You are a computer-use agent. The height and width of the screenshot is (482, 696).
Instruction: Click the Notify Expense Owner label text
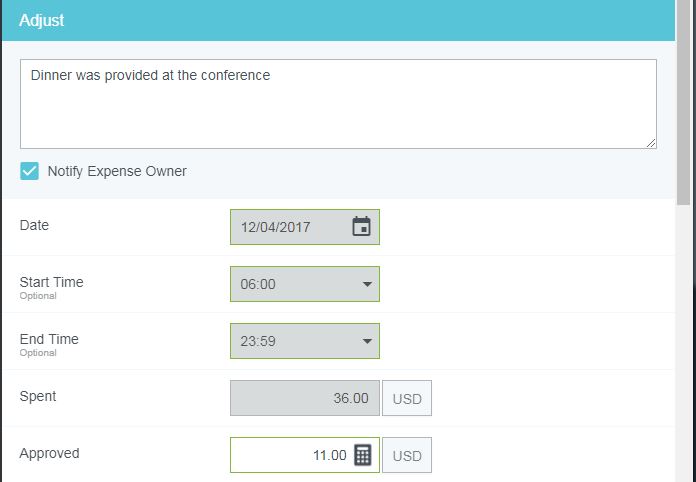click(117, 171)
